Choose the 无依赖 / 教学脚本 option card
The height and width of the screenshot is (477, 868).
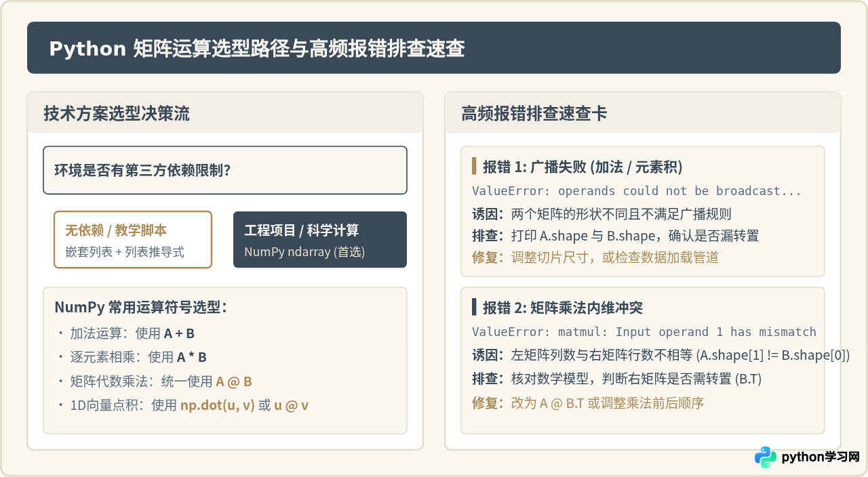[x=133, y=240]
